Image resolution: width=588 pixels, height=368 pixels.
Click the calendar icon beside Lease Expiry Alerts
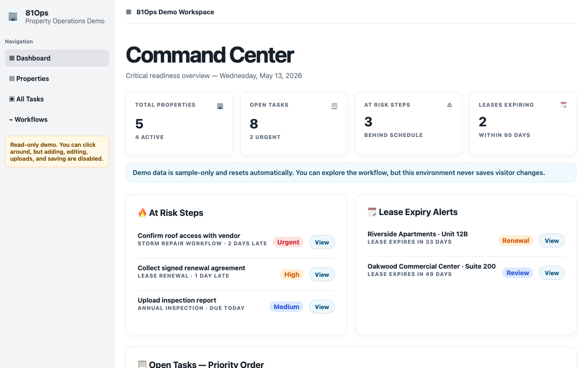(x=372, y=212)
